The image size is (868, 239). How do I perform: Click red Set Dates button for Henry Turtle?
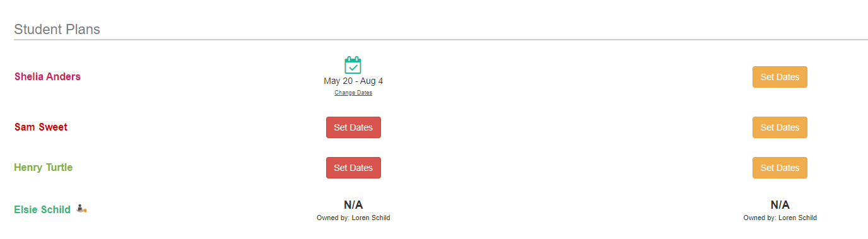click(x=353, y=168)
